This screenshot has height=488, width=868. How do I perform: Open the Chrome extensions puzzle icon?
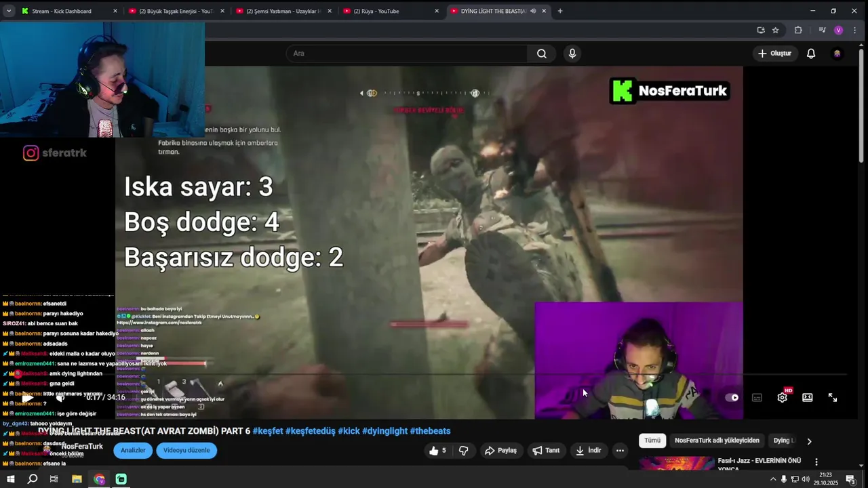[798, 30]
